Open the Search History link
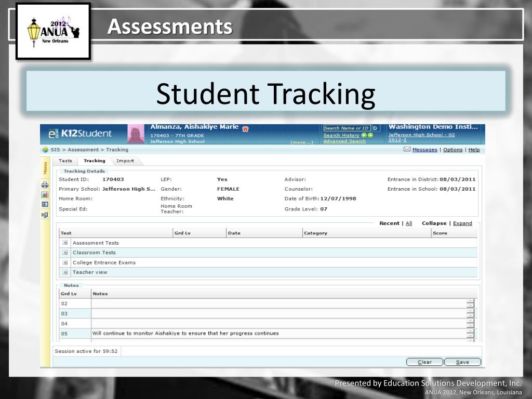The image size is (532, 399). 341,135
